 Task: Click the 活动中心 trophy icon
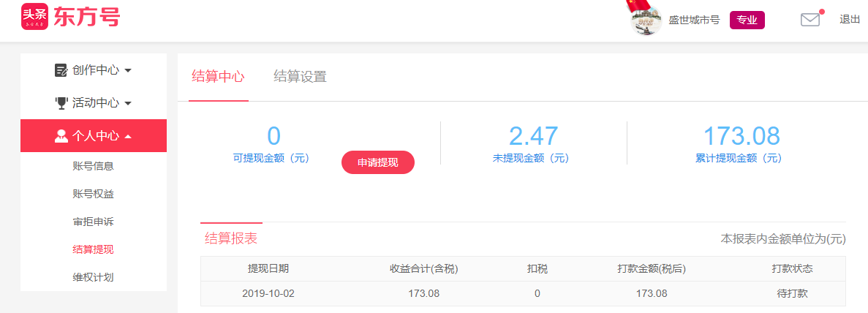click(x=61, y=103)
